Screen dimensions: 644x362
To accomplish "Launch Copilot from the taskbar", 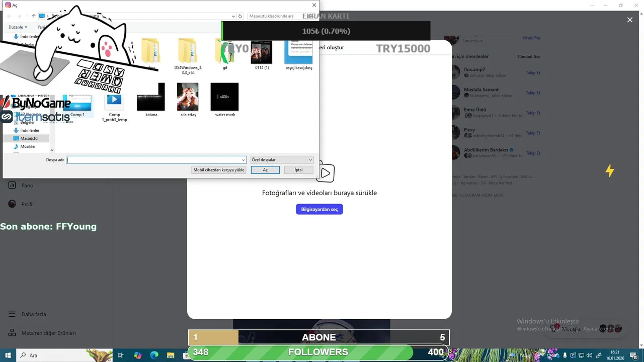I will click(x=138, y=355).
